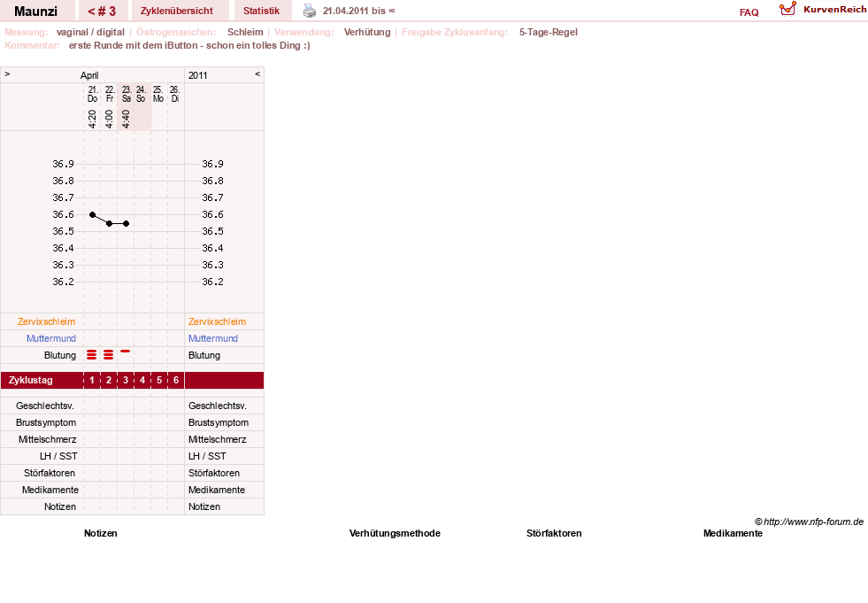Click the right Muttermund label
Viewport: 868px width, 603px height.
(213, 338)
